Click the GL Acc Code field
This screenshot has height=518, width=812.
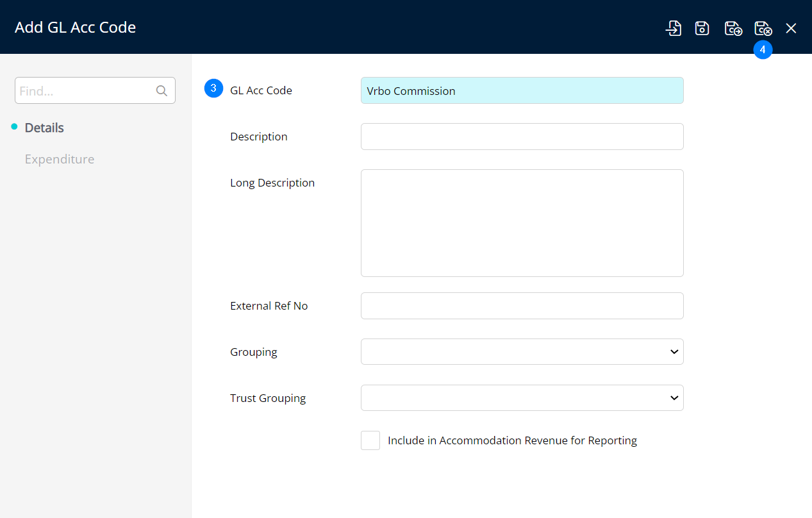coord(522,91)
